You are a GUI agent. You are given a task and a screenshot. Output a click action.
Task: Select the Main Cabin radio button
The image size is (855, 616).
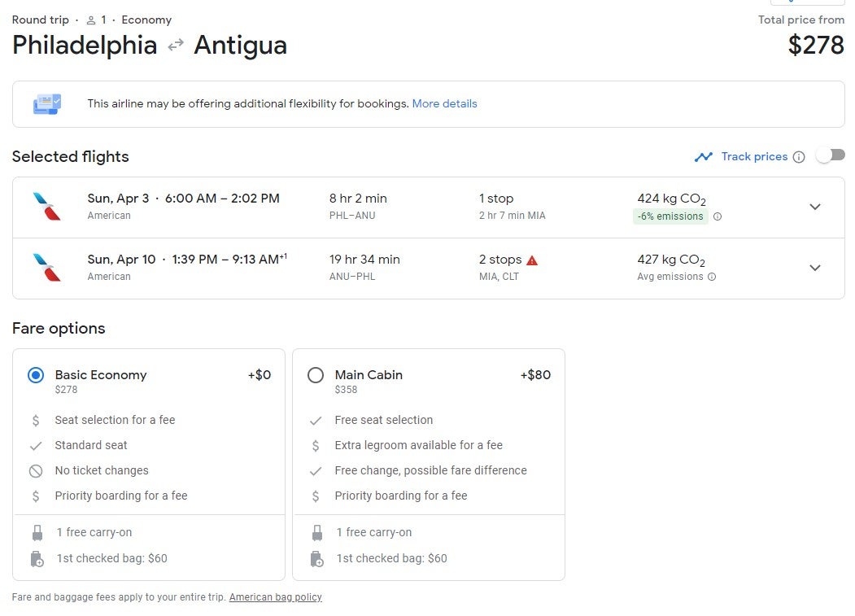click(x=316, y=375)
